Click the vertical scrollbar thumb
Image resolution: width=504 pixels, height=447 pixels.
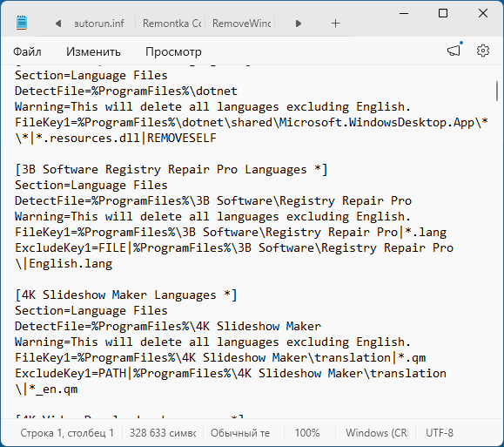[497, 91]
